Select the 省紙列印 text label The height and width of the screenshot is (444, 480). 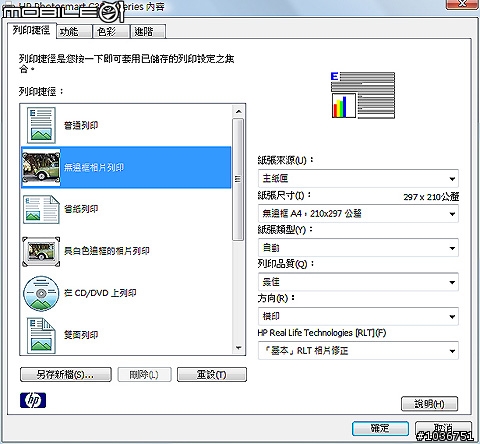(x=81, y=209)
